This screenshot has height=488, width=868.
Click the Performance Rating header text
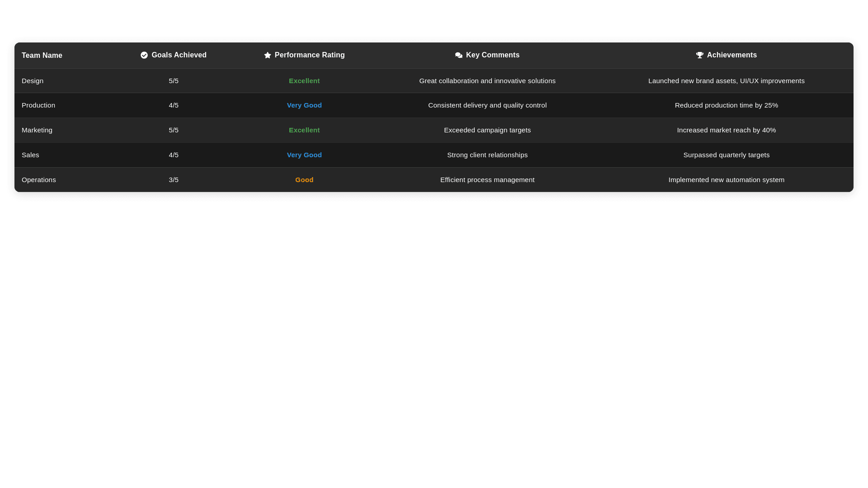[x=310, y=55]
